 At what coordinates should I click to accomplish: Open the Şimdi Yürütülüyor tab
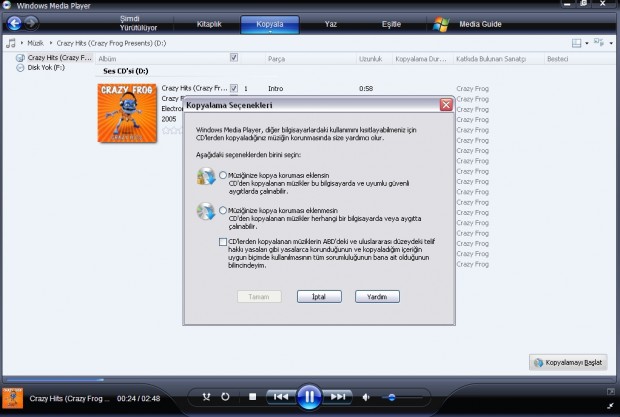coord(138,23)
